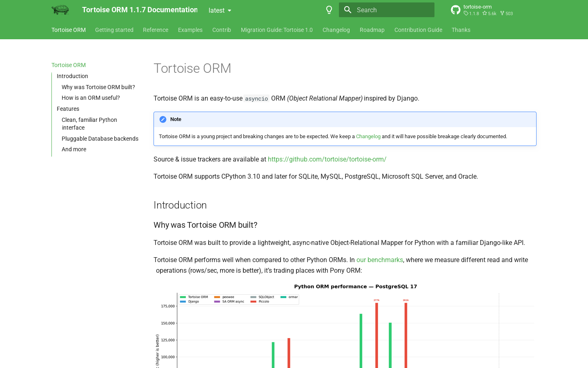588x368 pixels.
Task: Click the peewee legend entry in chart
Action: click(x=224, y=297)
